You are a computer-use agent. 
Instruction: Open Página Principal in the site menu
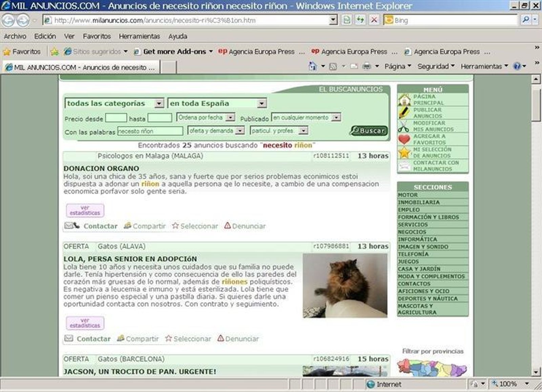pos(433,100)
